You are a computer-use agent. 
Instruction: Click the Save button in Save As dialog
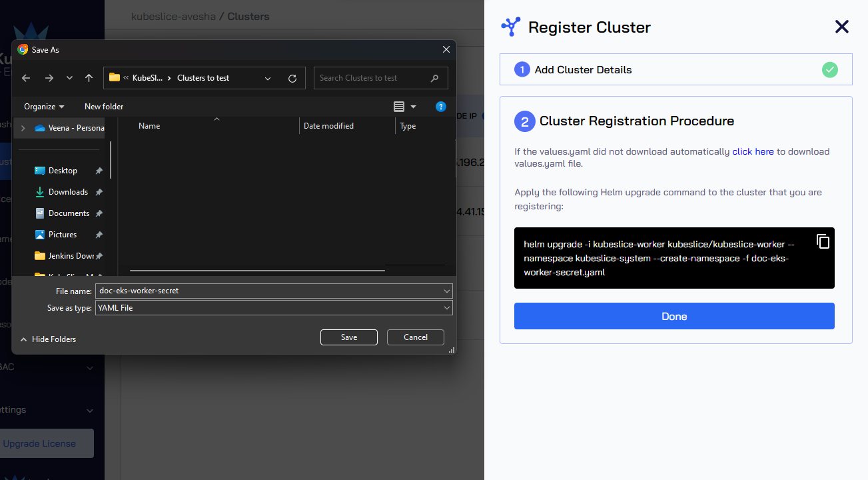(349, 337)
